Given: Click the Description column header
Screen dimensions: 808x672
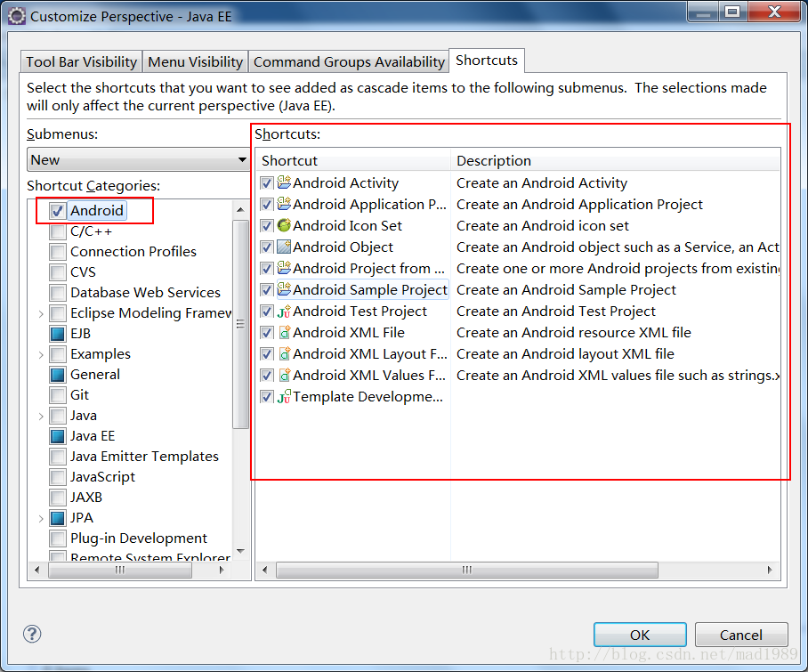Looking at the screenshot, I should point(615,160).
